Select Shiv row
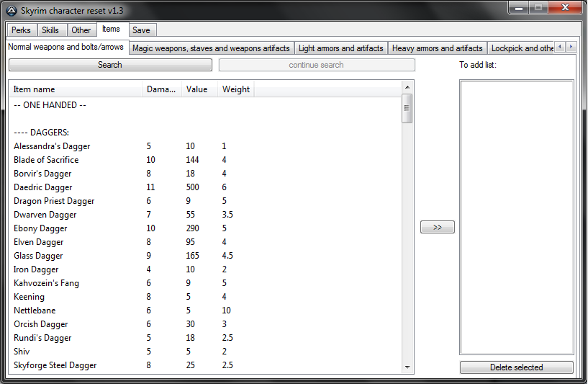The height and width of the screenshot is (384, 588). (205, 352)
